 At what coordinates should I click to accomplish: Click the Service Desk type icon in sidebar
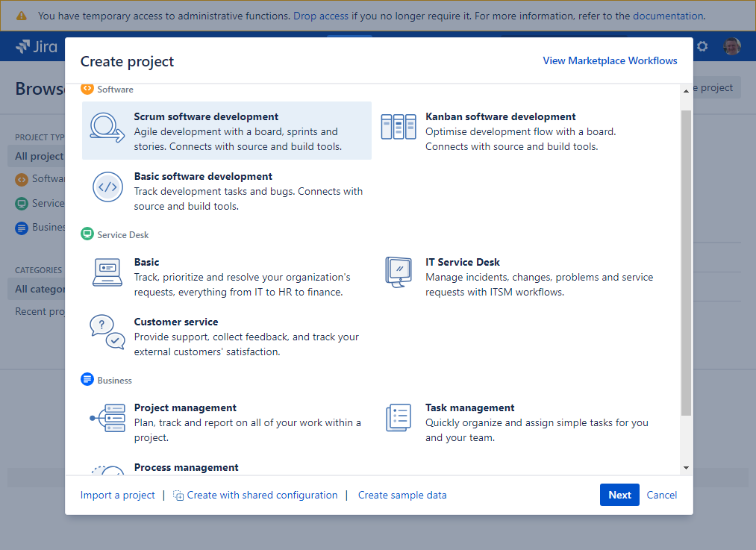(21, 204)
